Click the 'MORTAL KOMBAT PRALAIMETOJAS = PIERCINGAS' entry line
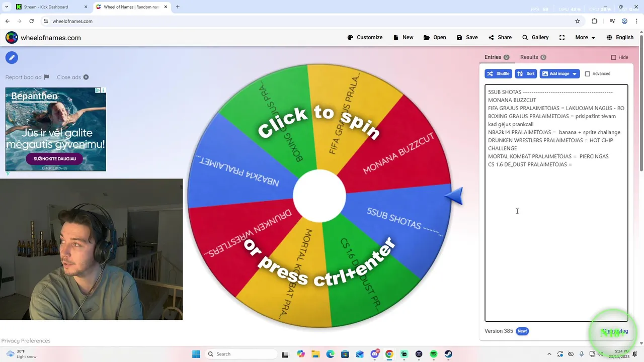 pos(548,156)
